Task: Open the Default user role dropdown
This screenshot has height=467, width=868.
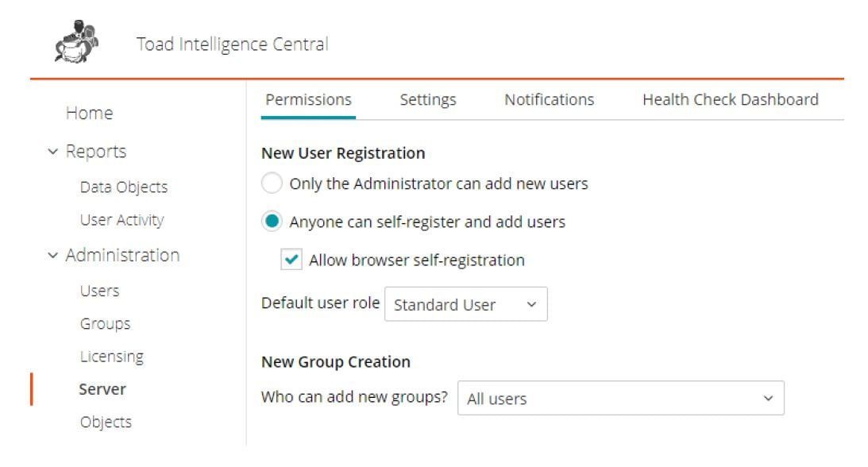Action: pyautogui.click(x=466, y=303)
